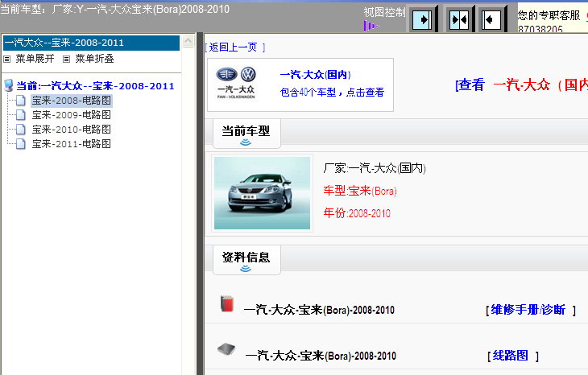Click the computer icon beside 当前:一汽大众
This screenshot has width=588, height=375.
9,86
